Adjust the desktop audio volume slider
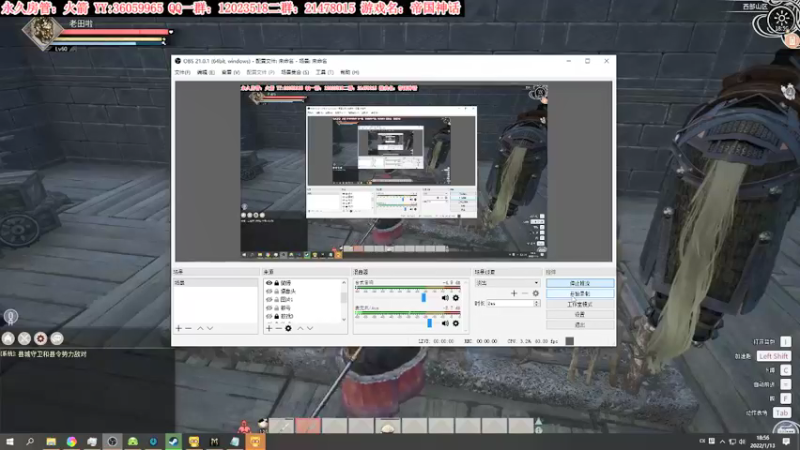 pos(423,297)
